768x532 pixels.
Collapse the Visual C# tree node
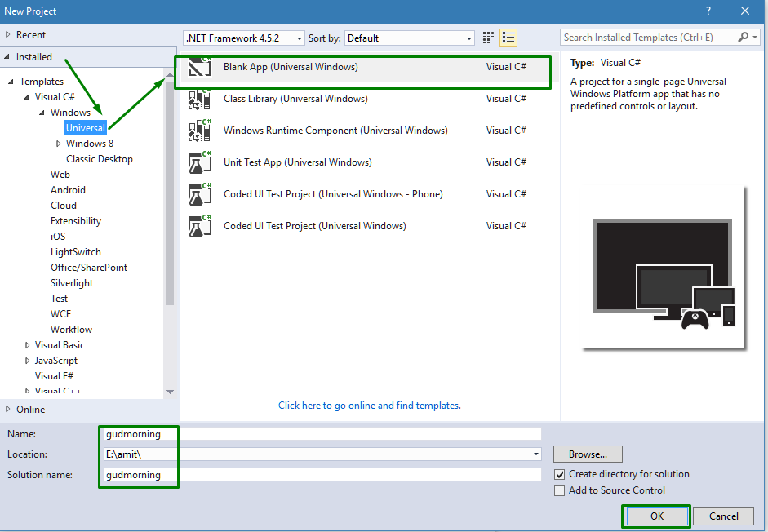coord(26,97)
